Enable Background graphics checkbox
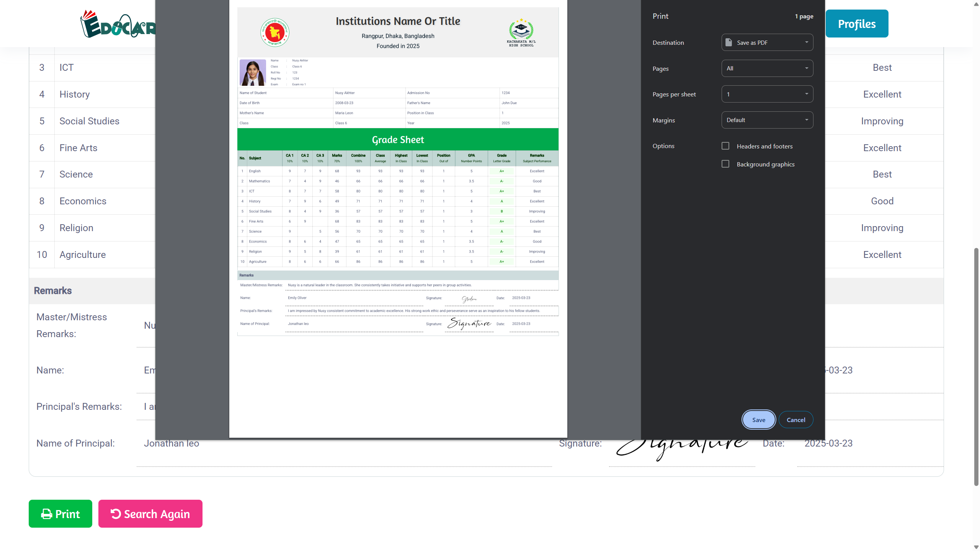The height and width of the screenshot is (551, 980). tap(725, 164)
